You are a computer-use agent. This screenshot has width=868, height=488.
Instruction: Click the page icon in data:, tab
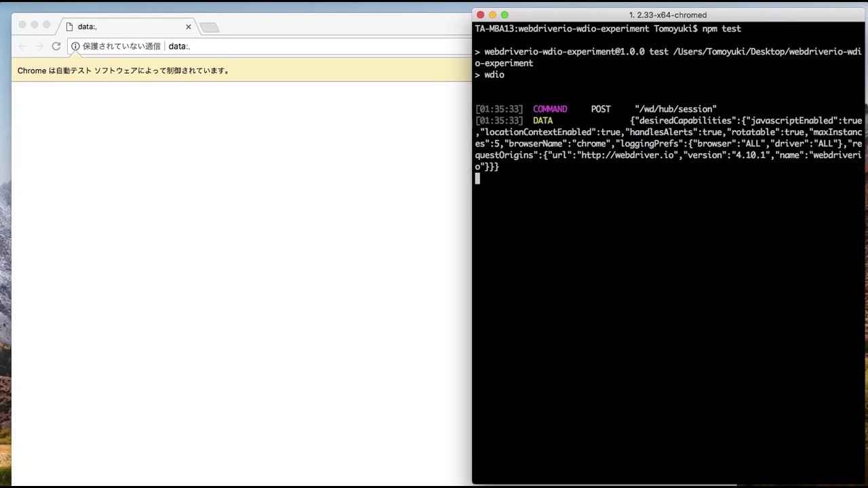click(69, 27)
